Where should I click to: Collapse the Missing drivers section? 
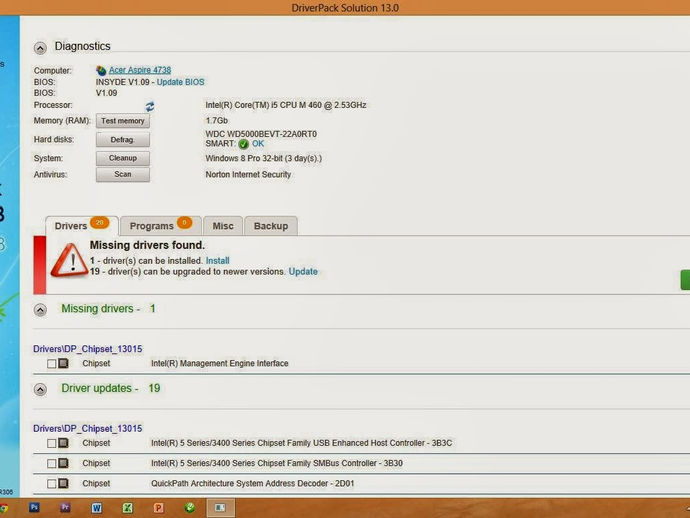[x=40, y=310]
